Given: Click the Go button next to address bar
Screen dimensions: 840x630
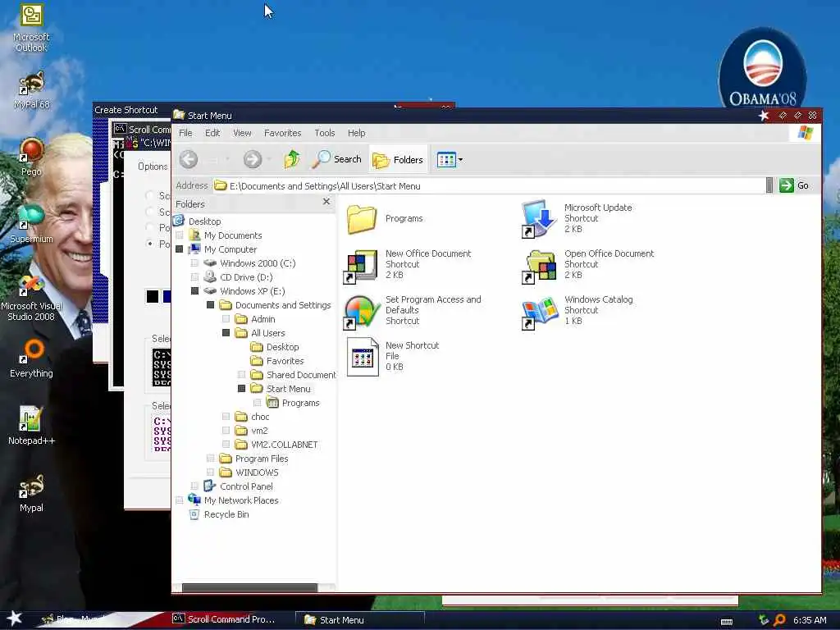Looking at the screenshot, I should (794, 185).
